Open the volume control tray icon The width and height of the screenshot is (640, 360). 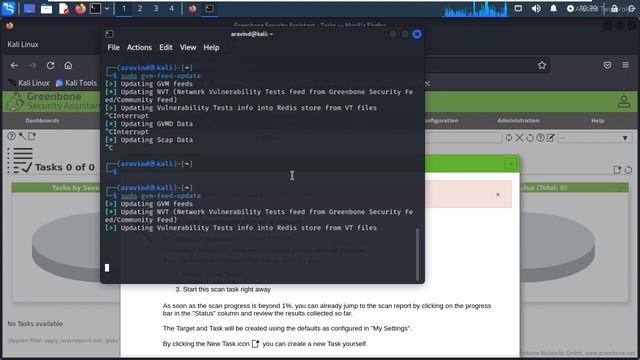536,8
